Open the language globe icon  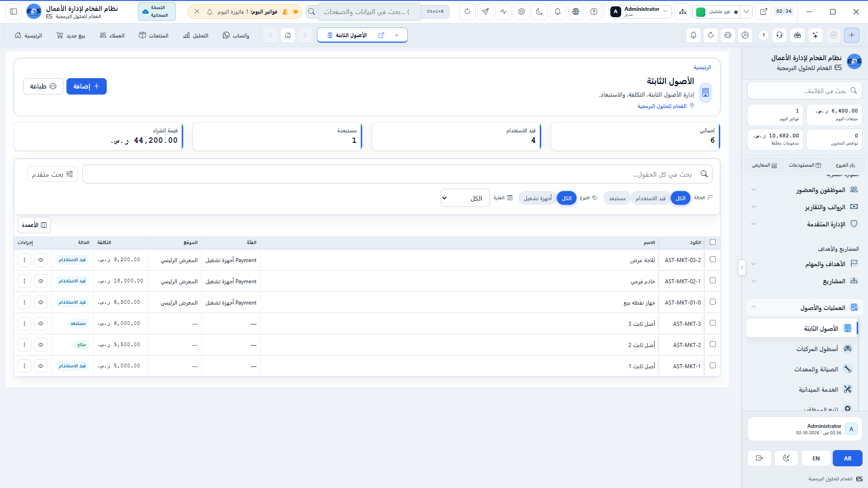click(x=576, y=12)
